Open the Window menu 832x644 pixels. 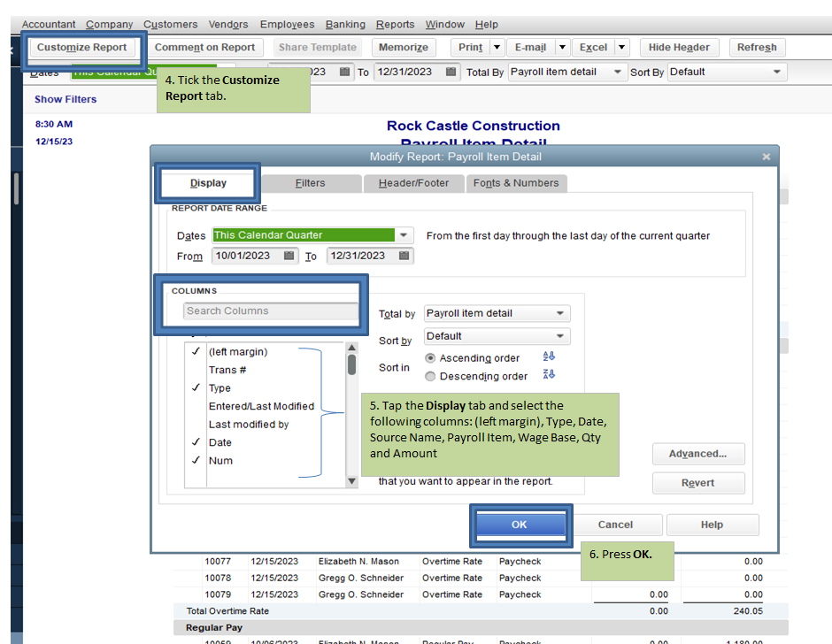point(444,25)
